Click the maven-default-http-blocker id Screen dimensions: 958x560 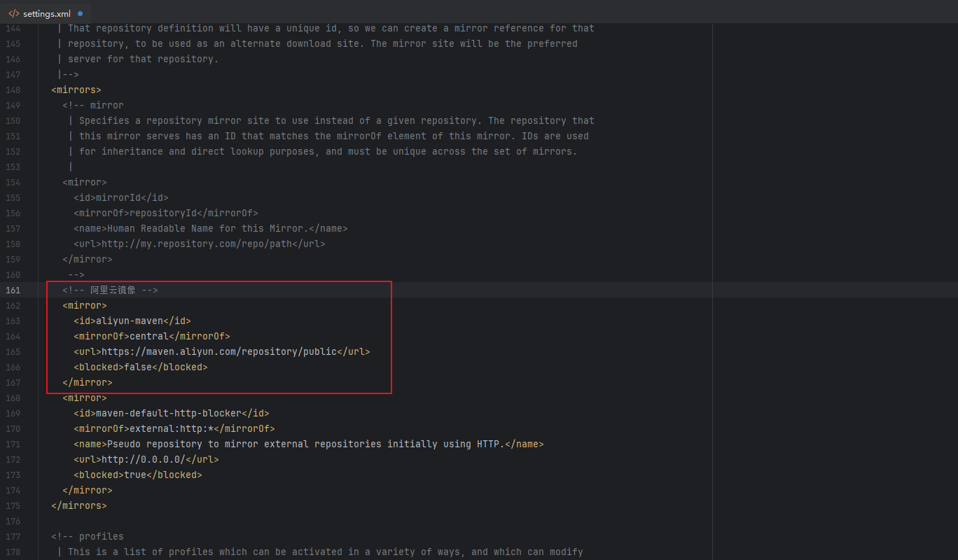click(169, 413)
